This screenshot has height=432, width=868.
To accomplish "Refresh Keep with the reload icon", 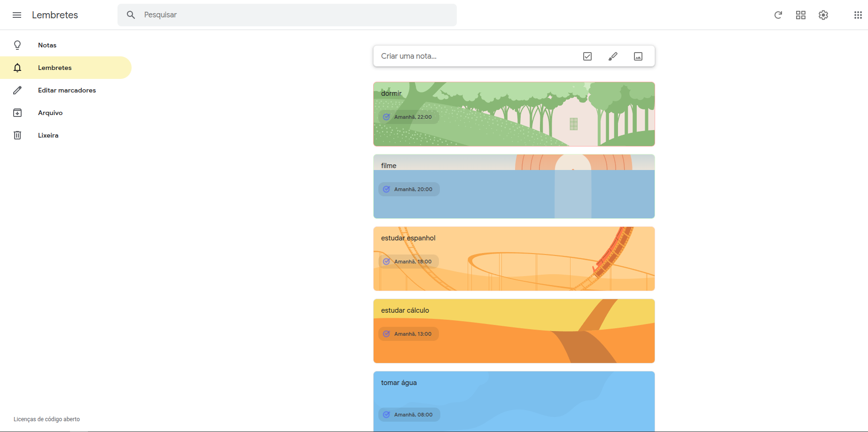I will click(x=778, y=15).
